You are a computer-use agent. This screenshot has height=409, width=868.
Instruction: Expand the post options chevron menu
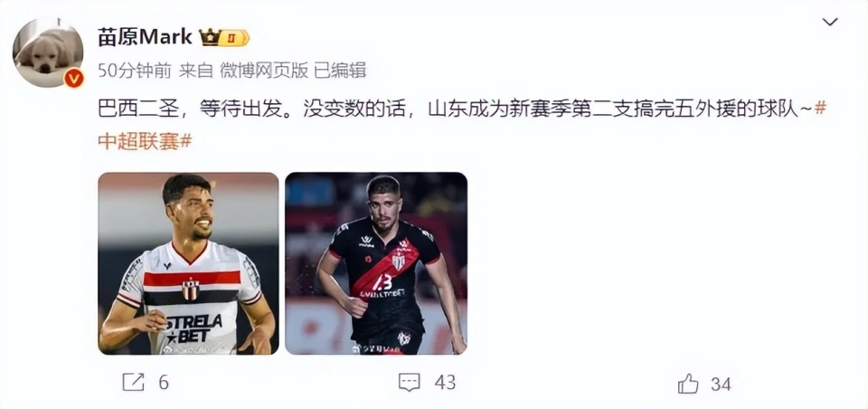[x=830, y=22]
